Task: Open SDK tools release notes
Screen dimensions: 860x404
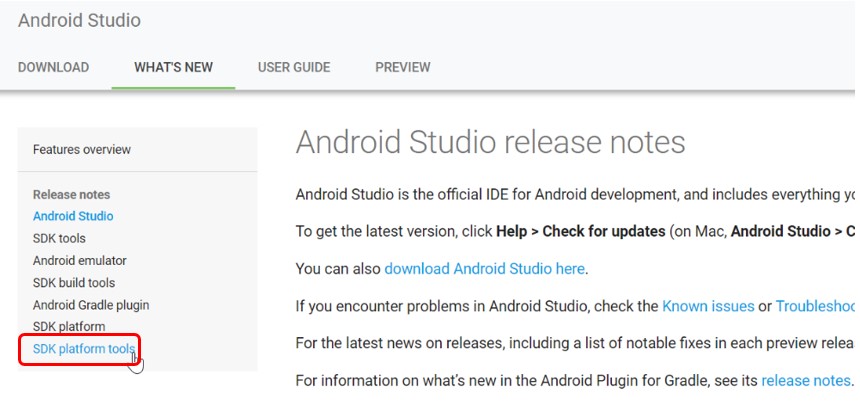Action: (x=59, y=238)
